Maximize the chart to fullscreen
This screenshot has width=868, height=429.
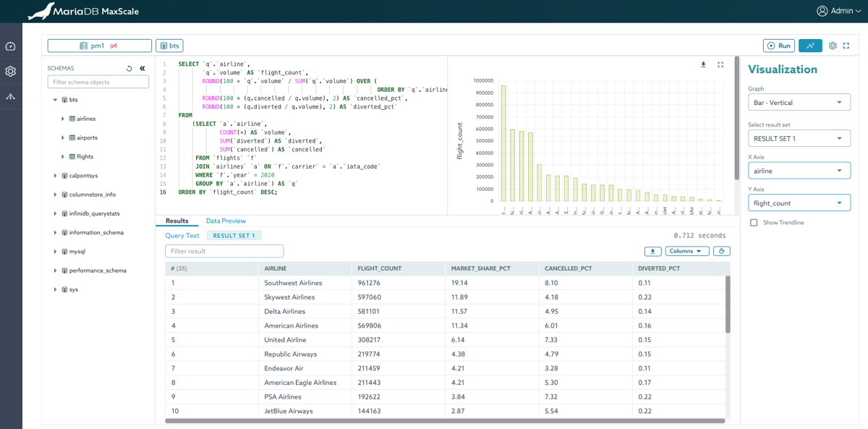pyautogui.click(x=720, y=64)
